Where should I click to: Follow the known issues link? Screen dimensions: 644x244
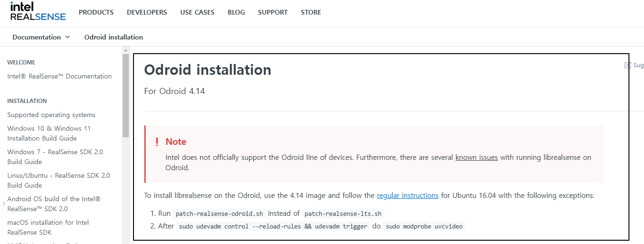[x=477, y=157]
